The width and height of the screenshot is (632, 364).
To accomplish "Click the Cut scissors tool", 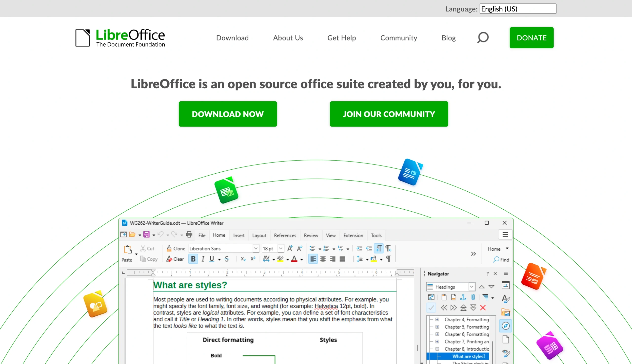I will click(147, 249).
